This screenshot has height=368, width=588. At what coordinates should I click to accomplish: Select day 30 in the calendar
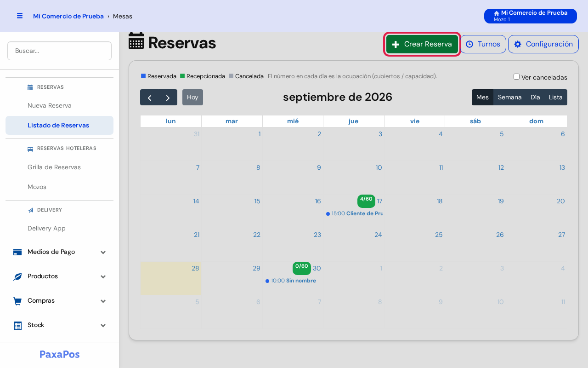point(317,268)
